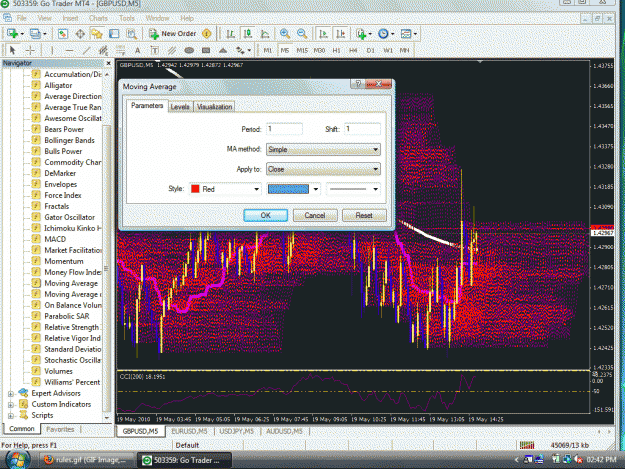Select the triangle drawing tool

click(223, 50)
